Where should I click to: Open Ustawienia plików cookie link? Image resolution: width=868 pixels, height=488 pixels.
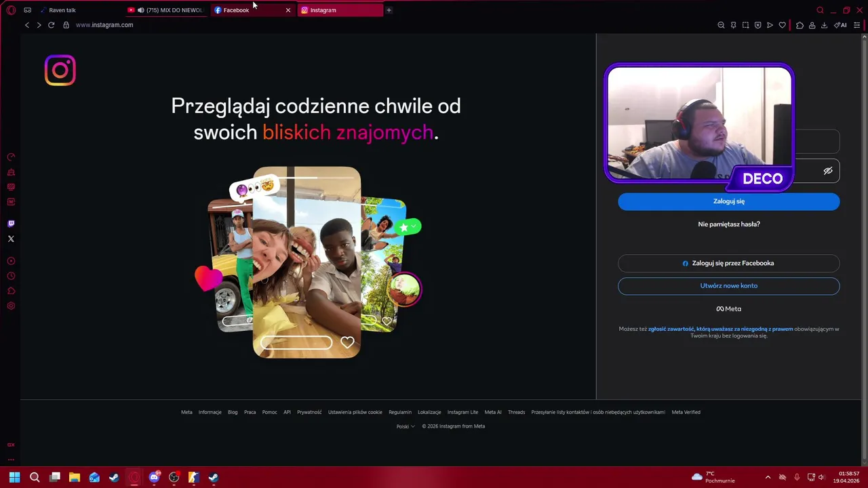(x=355, y=412)
